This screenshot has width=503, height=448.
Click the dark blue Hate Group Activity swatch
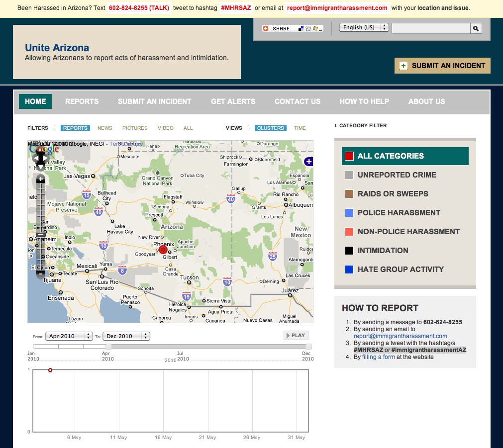tap(349, 269)
